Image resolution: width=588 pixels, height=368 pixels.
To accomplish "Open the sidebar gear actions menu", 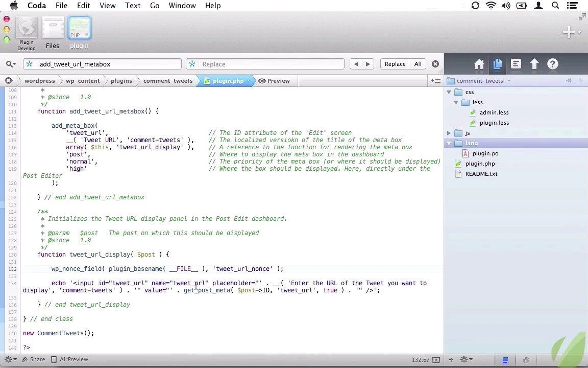I will point(465,360).
